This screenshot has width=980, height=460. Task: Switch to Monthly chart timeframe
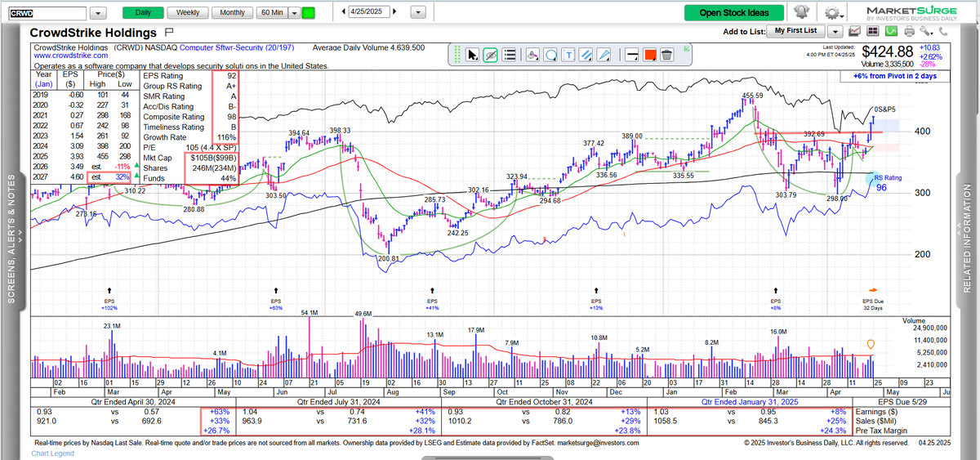232,13
